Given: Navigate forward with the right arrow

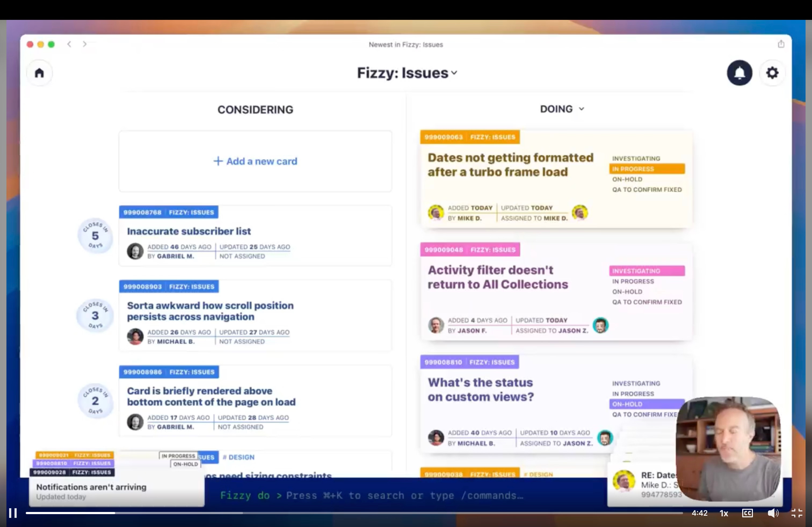Looking at the screenshot, I should click(85, 44).
